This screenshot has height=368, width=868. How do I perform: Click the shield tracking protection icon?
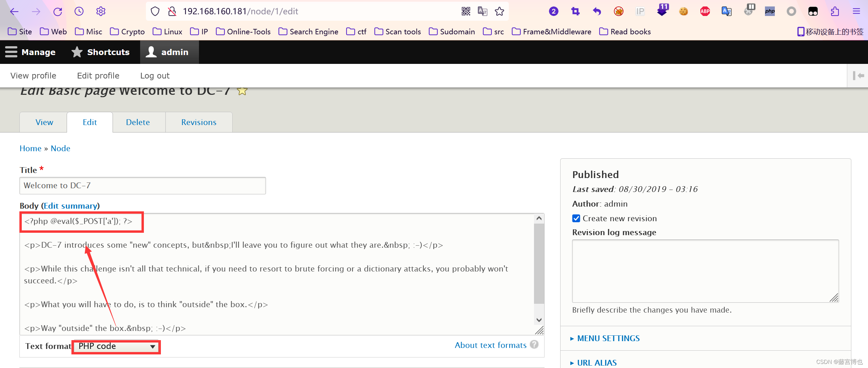(155, 12)
